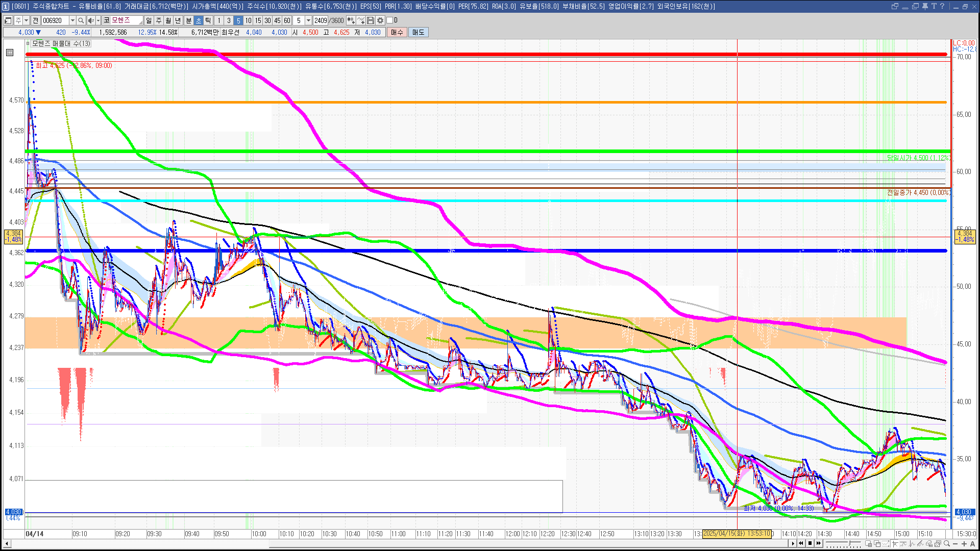This screenshot has height=551, width=980.
Task: Toggle the D checkbox in toolbar
Action: [390, 20]
